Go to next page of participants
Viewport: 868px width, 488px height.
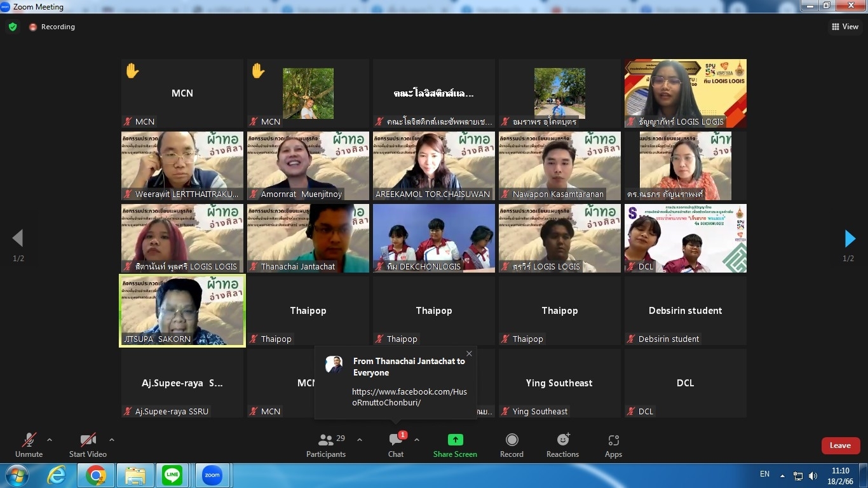click(x=850, y=239)
